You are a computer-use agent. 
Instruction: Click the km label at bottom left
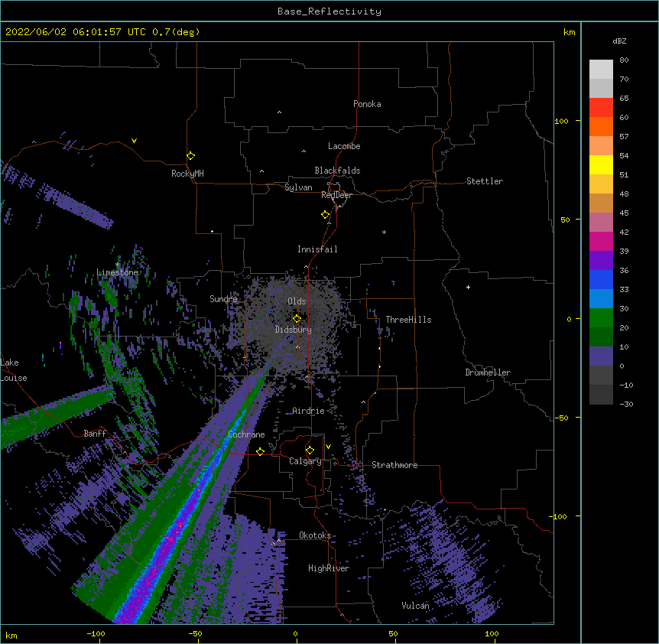click(x=11, y=636)
